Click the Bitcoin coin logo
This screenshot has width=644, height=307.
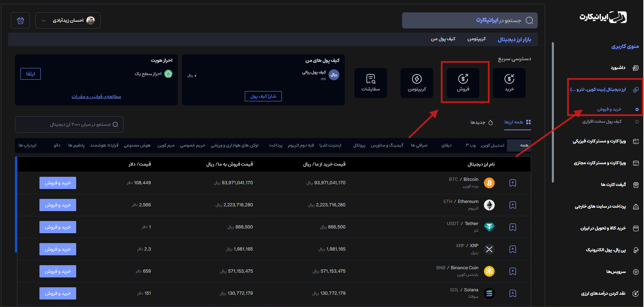489,183
